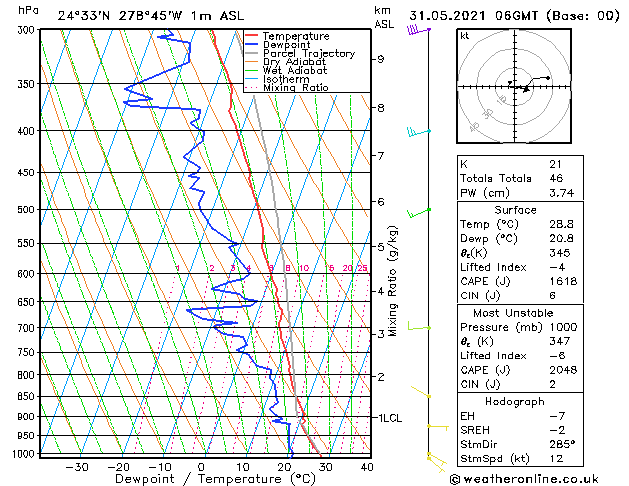Click the 'Dewpoint / Temperature (°C)' axis label
This screenshot has width=629, height=486.
click(x=215, y=479)
